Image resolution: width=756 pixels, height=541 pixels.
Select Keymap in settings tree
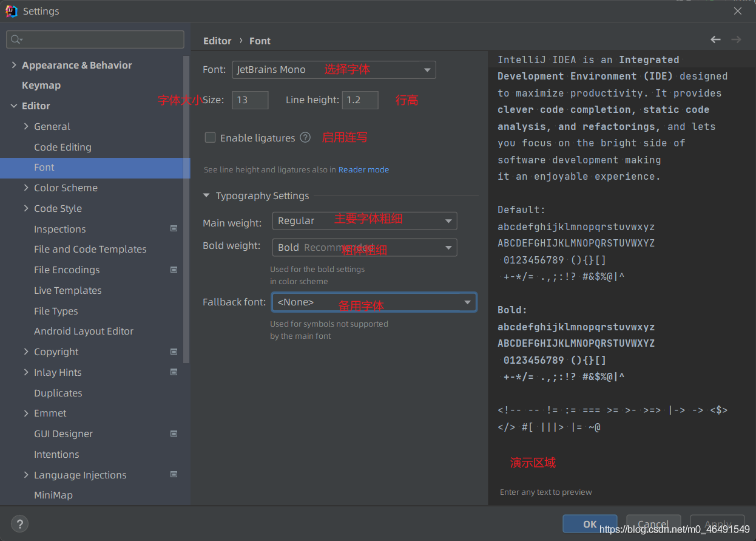click(41, 86)
